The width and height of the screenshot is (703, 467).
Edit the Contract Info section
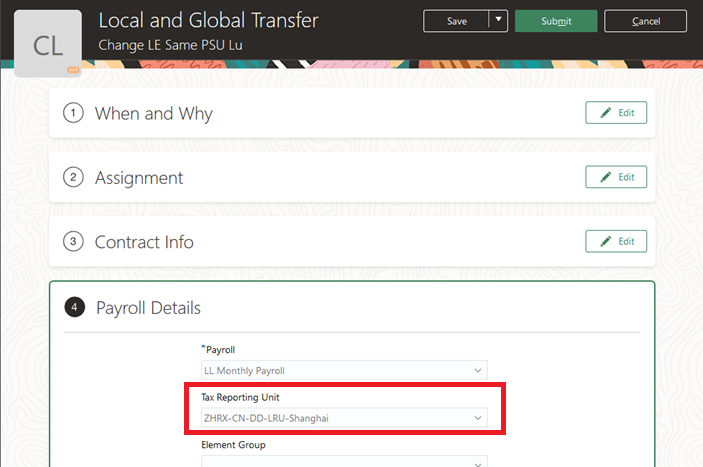coord(616,241)
